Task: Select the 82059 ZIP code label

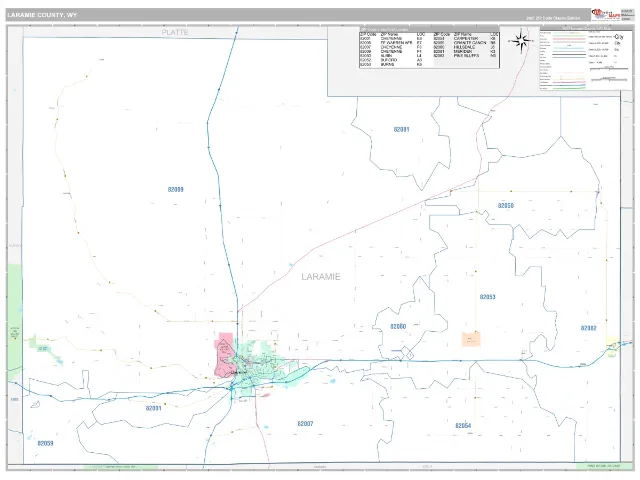Action: (x=45, y=443)
